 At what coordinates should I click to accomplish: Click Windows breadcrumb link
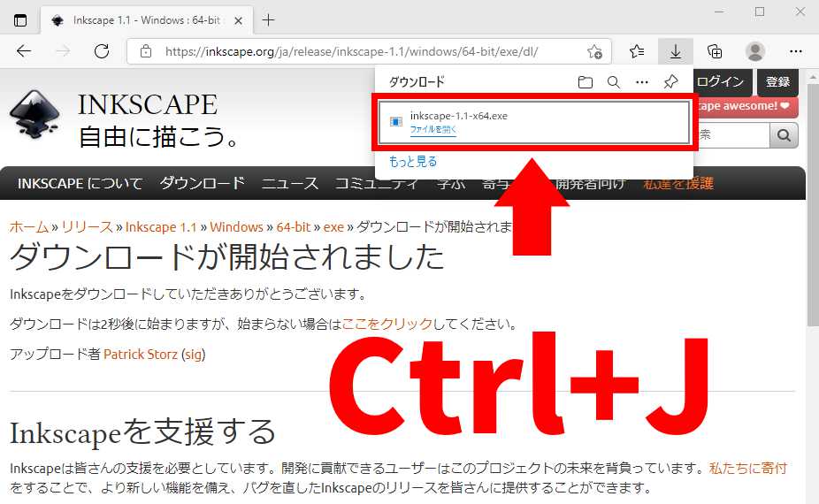tap(237, 227)
